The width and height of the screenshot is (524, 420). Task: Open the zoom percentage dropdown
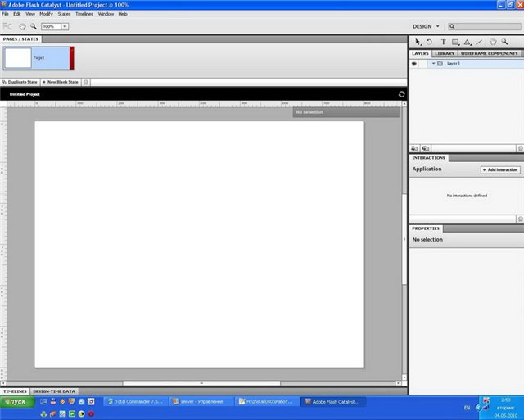click(x=65, y=26)
